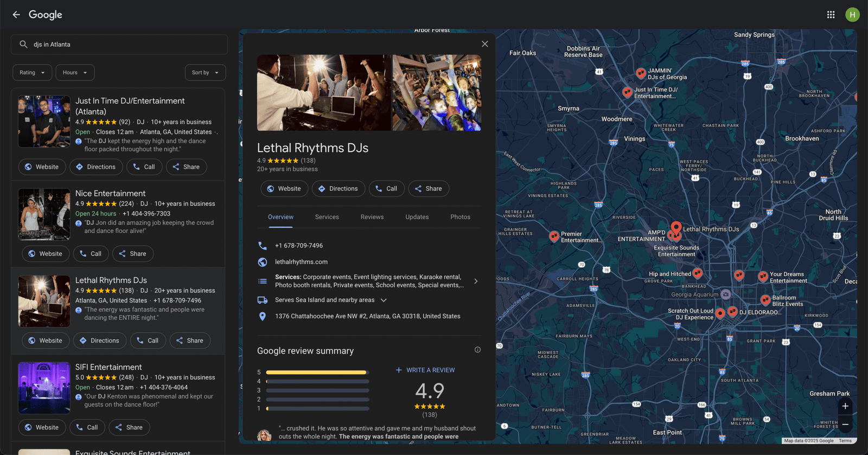The height and width of the screenshot is (455, 868).
Task: Open Just In Time DJ/Entertainment title
Action: tap(130, 106)
